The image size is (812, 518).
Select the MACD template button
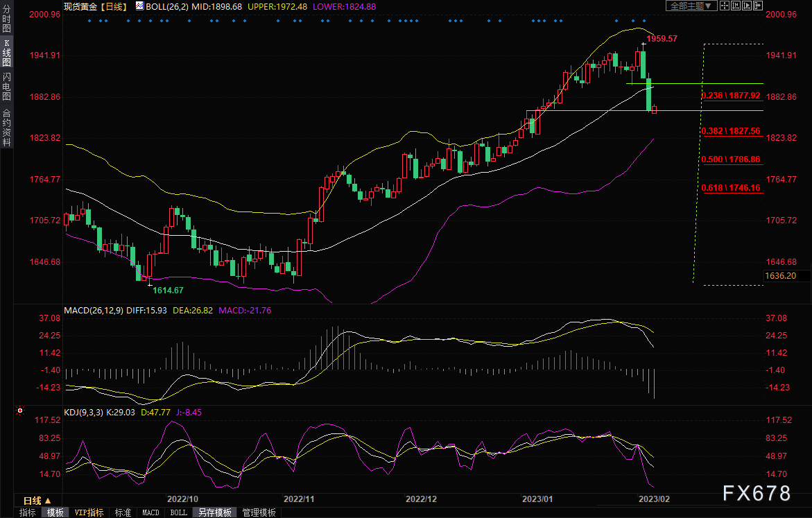pos(150,512)
